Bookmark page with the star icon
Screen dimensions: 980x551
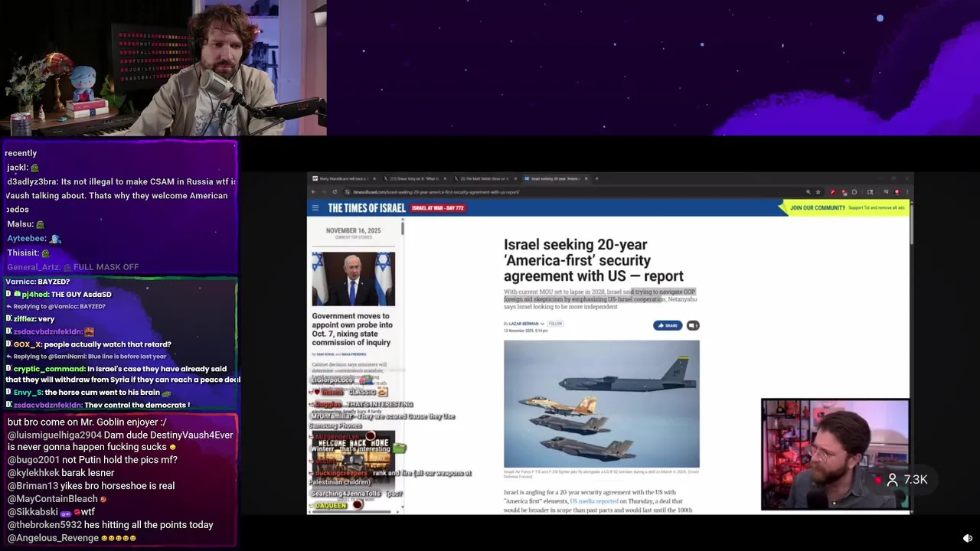(x=818, y=192)
